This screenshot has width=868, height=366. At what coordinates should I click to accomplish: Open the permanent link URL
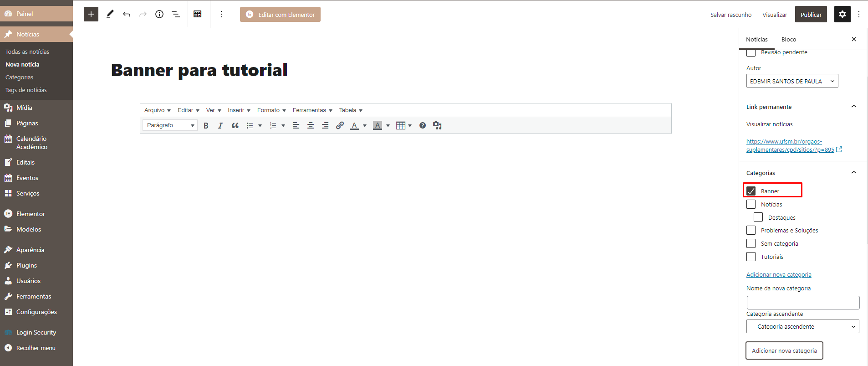point(790,145)
